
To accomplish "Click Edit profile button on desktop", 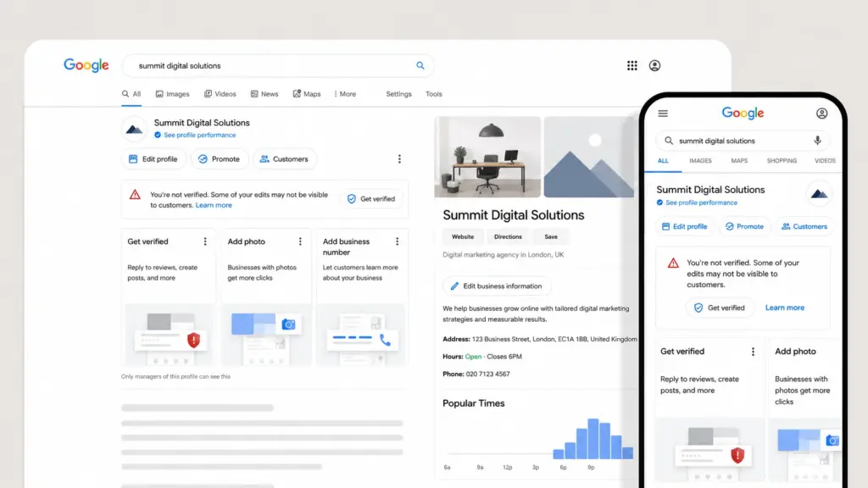I will pyautogui.click(x=153, y=158).
